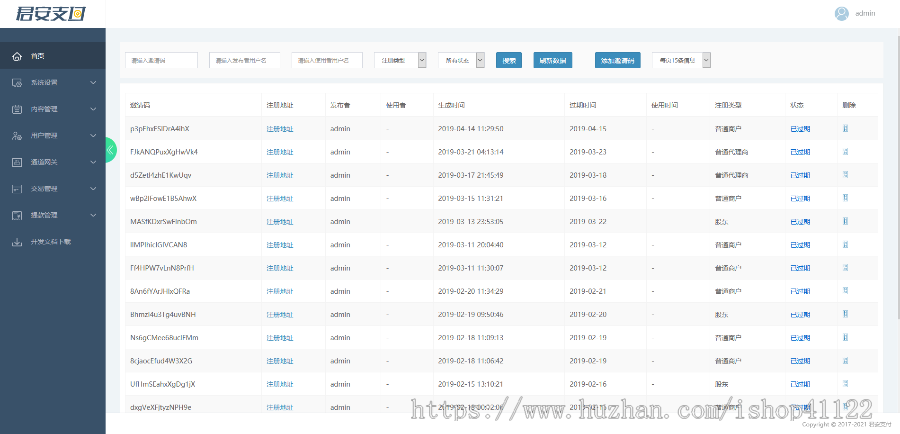This screenshot has width=900, height=434.
Task: Click 已过期 status in the 2019-03-17 row
Action: 800,175
